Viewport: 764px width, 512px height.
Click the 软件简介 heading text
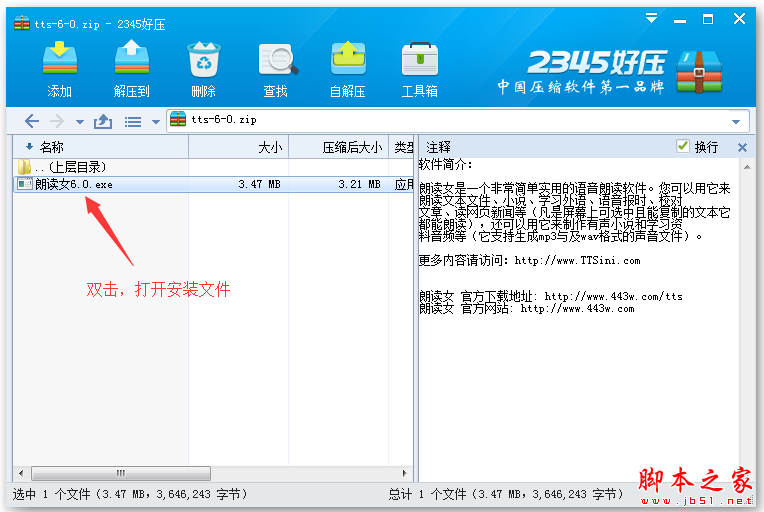click(x=445, y=165)
